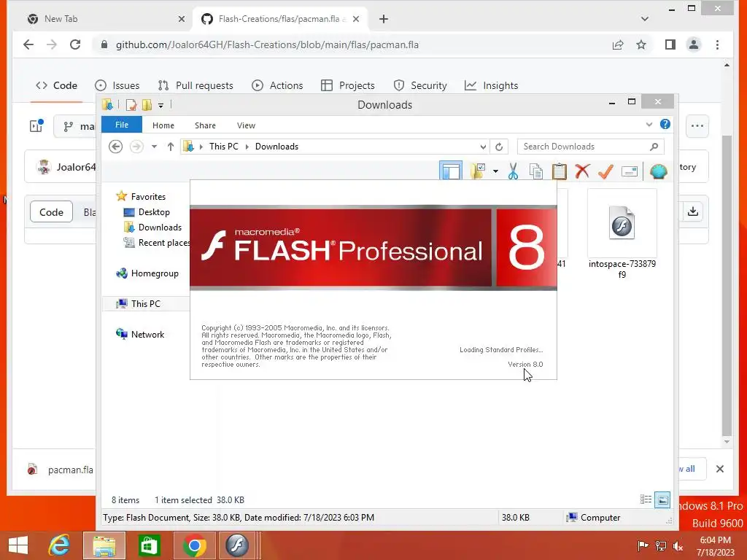Expand the Explorer ribbon chevron
The height and width of the screenshot is (560, 747).
(x=649, y=125)
